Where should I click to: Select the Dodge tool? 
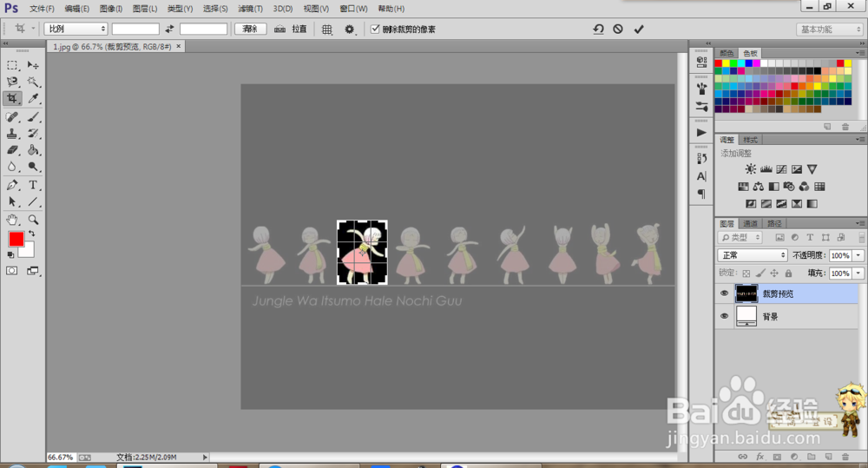point(33,167)
